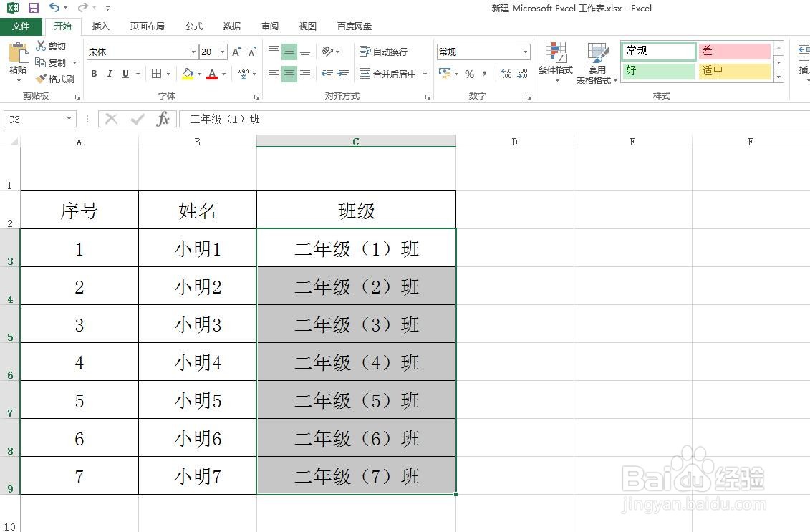The height and width of the screenshot is (532, 810).
Task: Apply percent style in the 数字 group
Action: coord(470,73)
